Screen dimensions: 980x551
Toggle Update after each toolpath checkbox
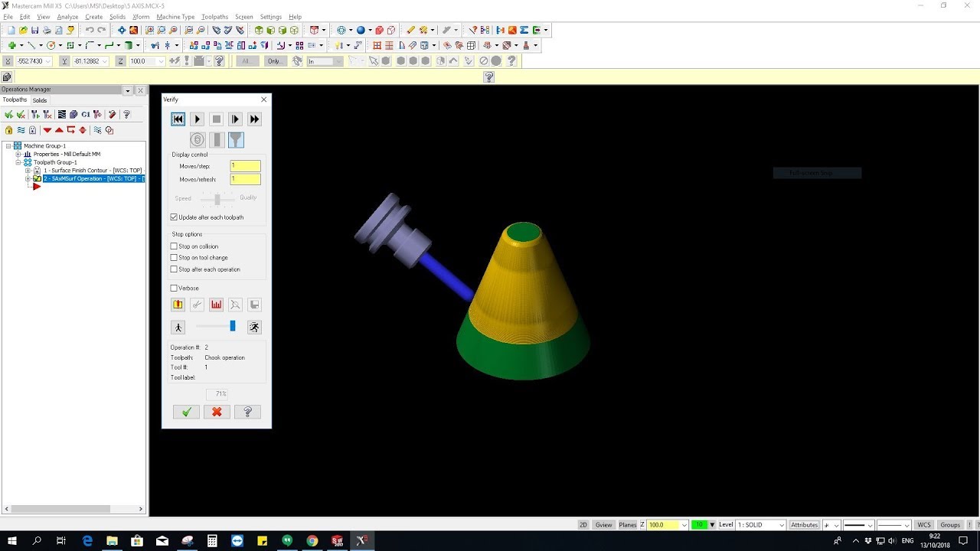[174, 217]
